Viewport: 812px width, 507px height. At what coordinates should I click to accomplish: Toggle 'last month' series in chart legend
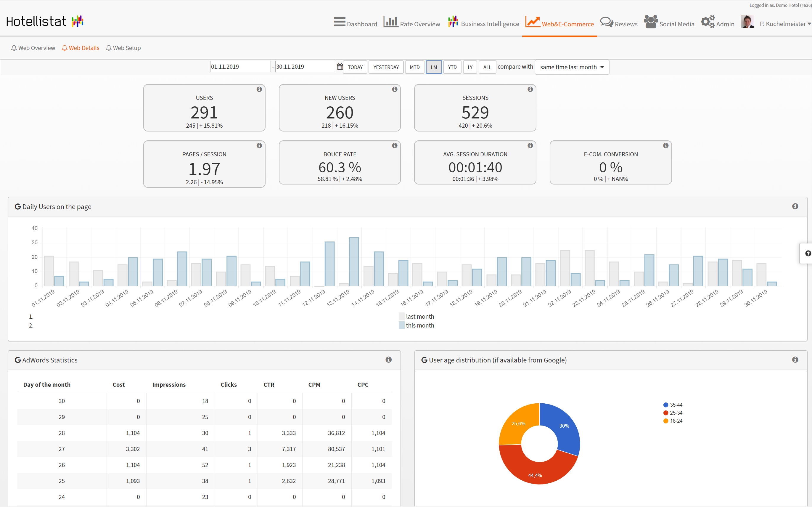pyautogui.click(x=419, y=317)
